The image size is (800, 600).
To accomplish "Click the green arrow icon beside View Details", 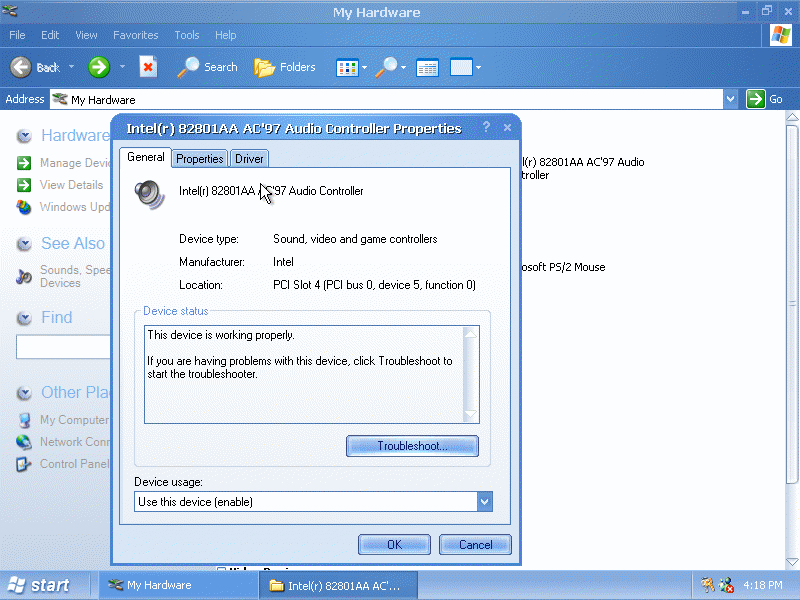I will tap(24, 185).
